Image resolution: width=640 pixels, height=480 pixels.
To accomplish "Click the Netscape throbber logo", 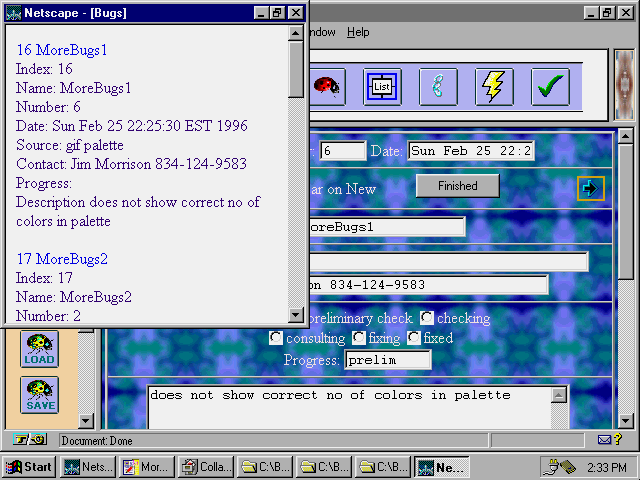I will (624, 85).
